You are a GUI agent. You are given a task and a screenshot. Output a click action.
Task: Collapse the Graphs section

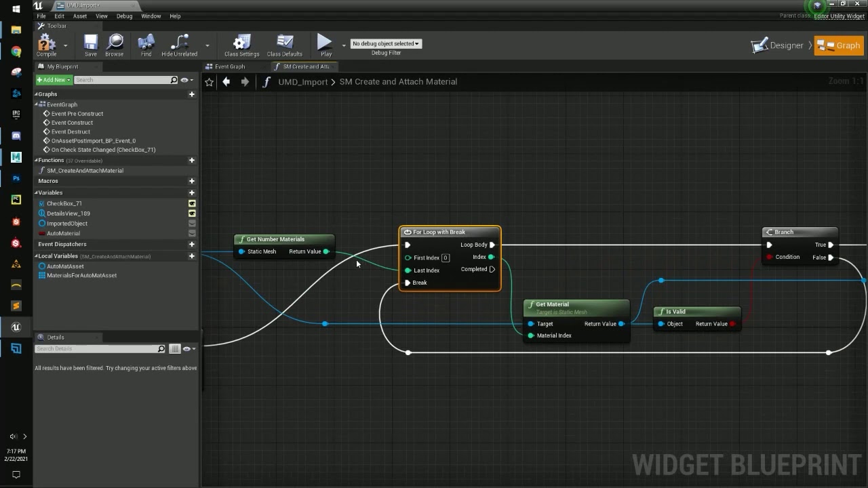pyautogui.click(x=37, y=94)
